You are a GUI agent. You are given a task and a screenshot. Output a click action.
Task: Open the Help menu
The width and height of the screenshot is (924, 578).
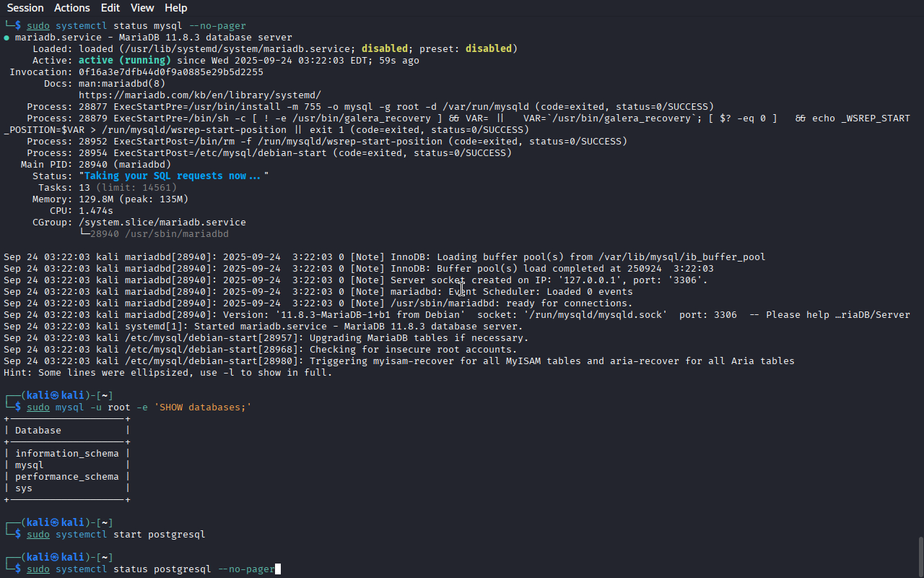[x=175, y=8]
